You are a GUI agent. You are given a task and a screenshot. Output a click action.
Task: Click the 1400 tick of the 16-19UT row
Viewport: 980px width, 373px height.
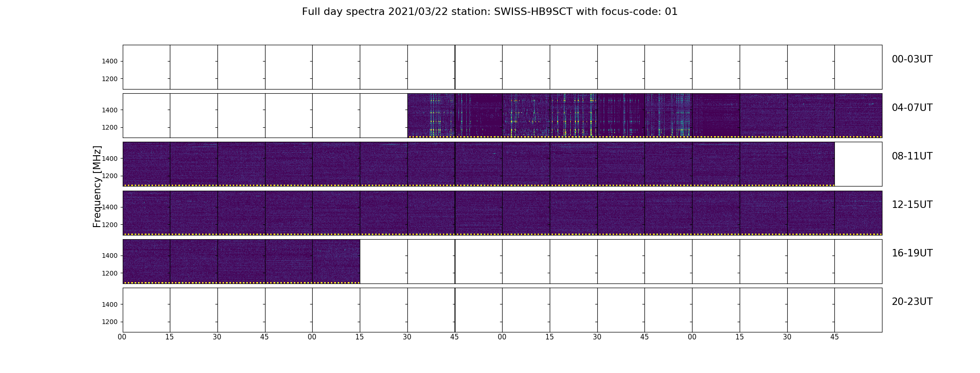[x=110, y=256]
